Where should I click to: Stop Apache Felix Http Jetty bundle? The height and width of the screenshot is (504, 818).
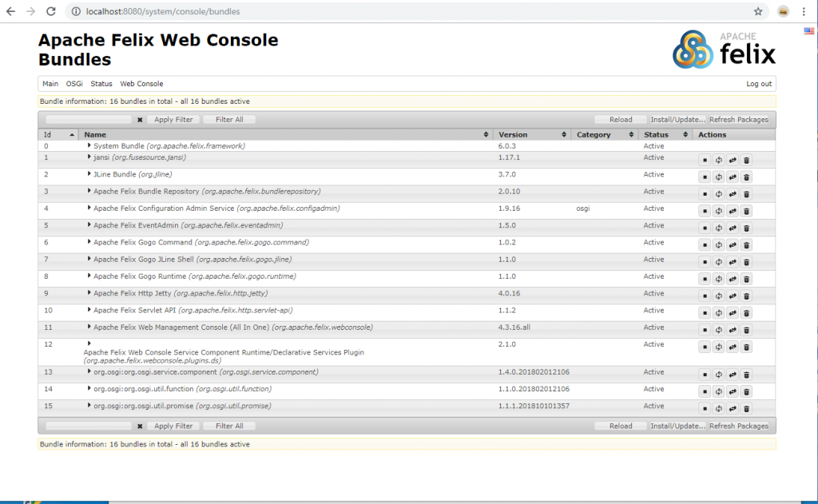pos(705,296)
